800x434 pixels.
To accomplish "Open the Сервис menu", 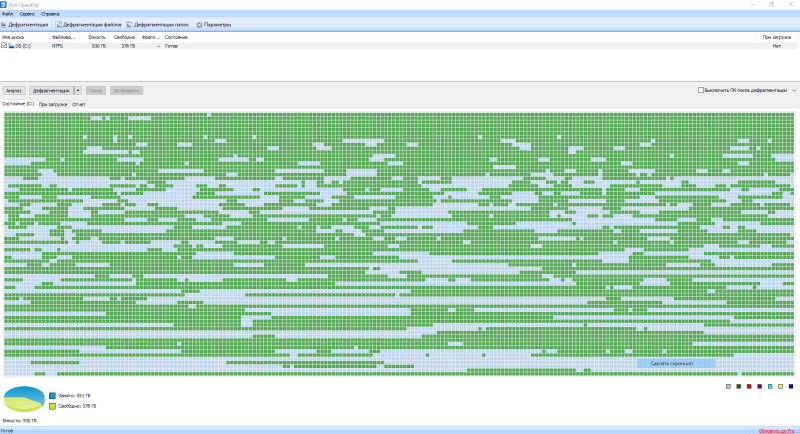I will 27,14.
